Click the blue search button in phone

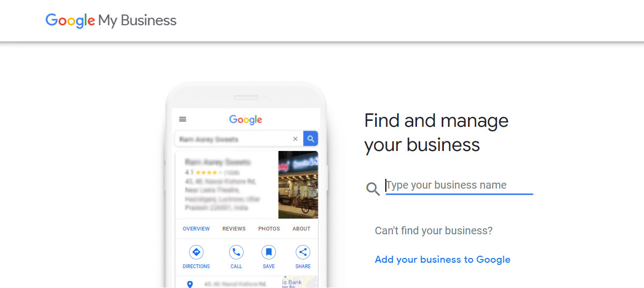311,139
